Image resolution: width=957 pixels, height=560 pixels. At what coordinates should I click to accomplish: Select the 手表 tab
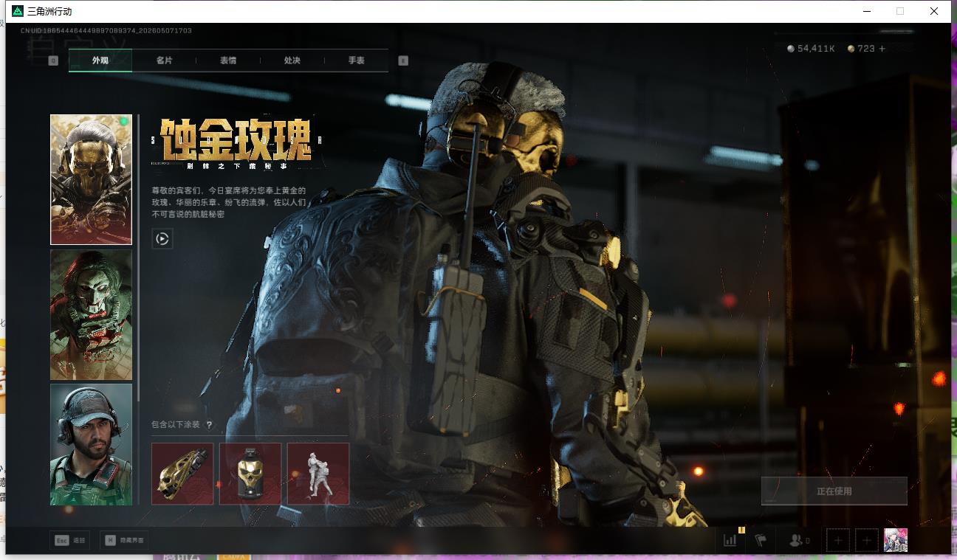[357, 61]
